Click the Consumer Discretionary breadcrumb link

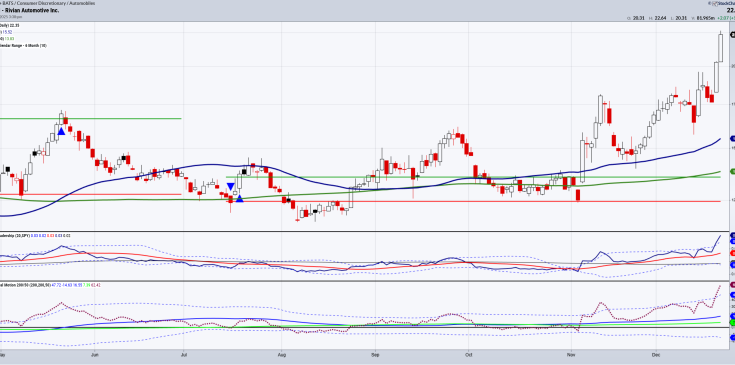pyautogui.click(x=35, y=3)
